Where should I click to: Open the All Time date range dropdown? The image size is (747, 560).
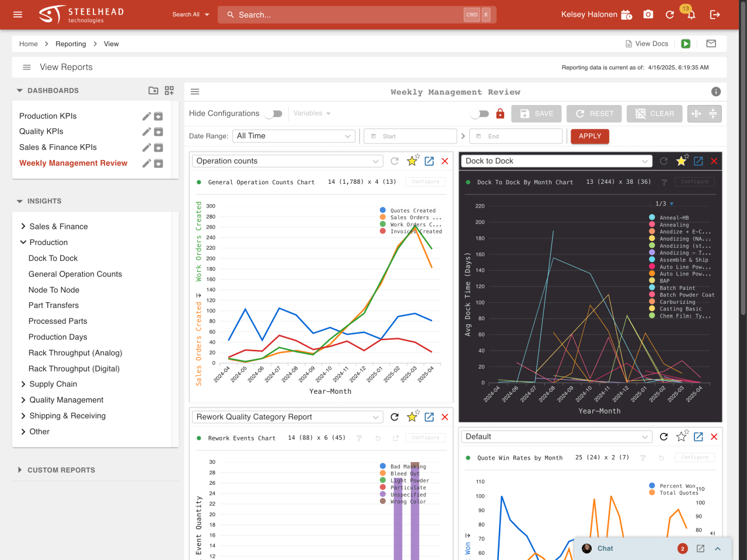294,136
